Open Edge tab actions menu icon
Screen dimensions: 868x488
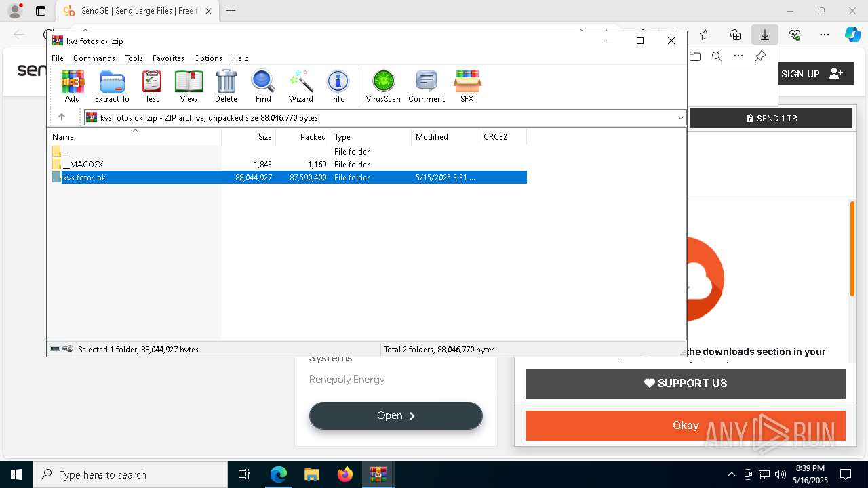pos(41,11)
